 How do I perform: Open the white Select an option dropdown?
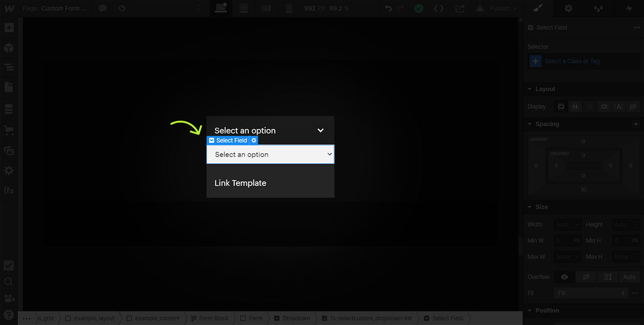pyautogui.click(x=270, y=154)
